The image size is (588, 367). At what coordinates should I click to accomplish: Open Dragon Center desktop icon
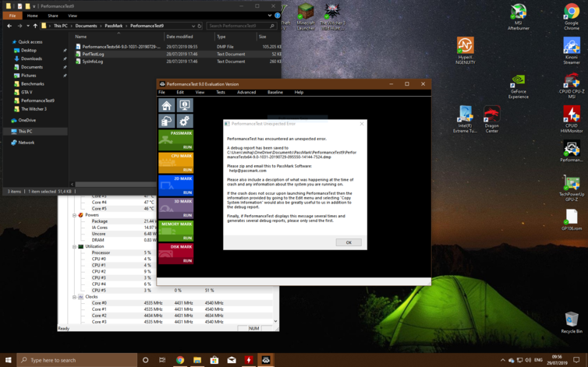click(491, 119)
